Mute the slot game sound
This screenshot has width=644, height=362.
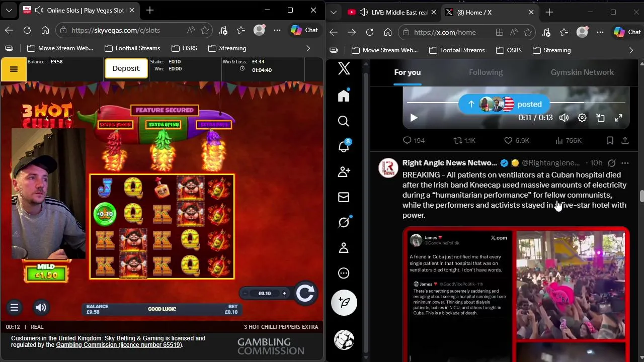pyautogui.click(x=41, y=308)
